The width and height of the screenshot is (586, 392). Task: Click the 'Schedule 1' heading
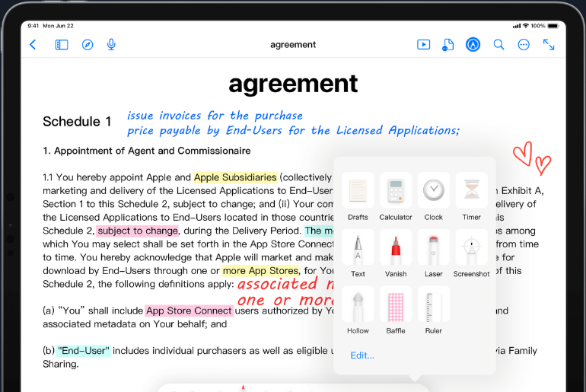[77, 122]
